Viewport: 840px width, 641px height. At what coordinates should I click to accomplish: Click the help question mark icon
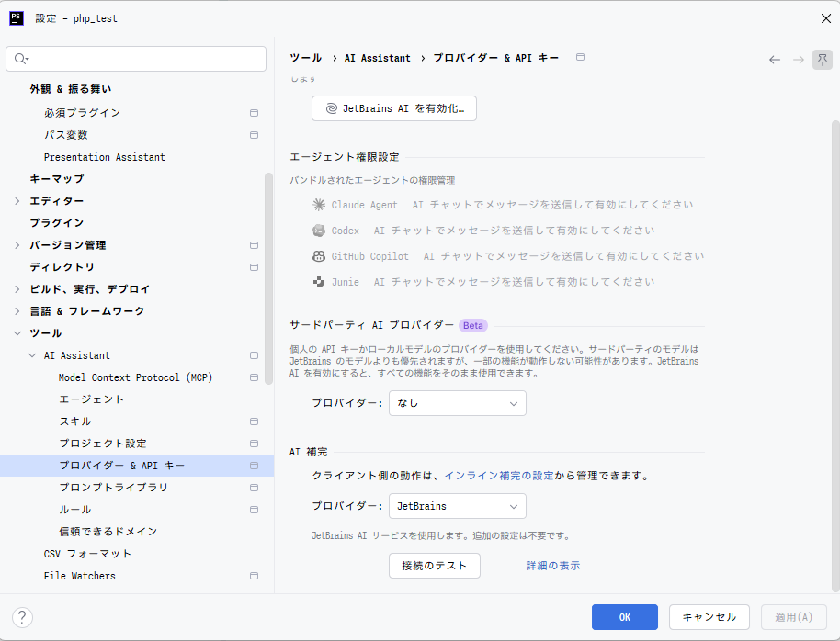point(22,617)
